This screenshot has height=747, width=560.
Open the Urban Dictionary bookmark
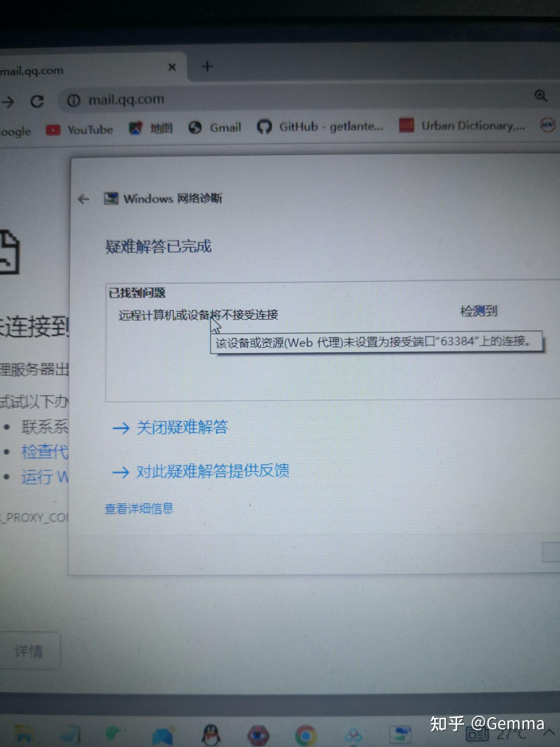pos(462,126)
